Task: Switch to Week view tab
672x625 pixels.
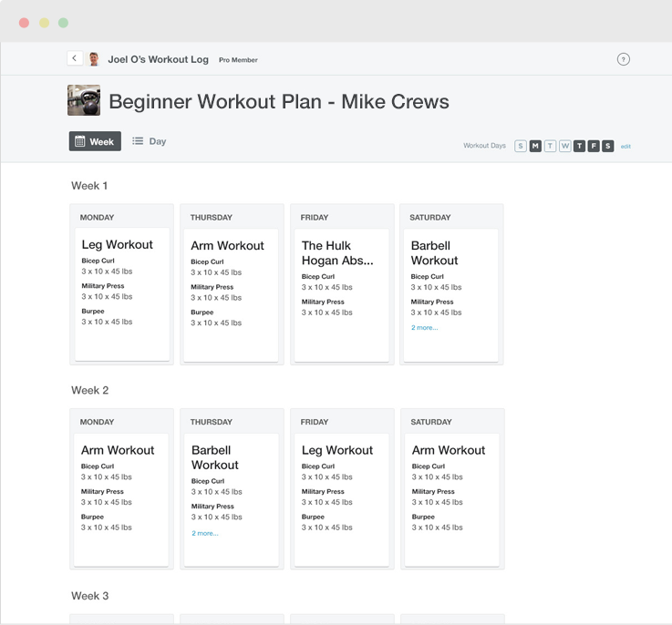Action: point(95,141)
